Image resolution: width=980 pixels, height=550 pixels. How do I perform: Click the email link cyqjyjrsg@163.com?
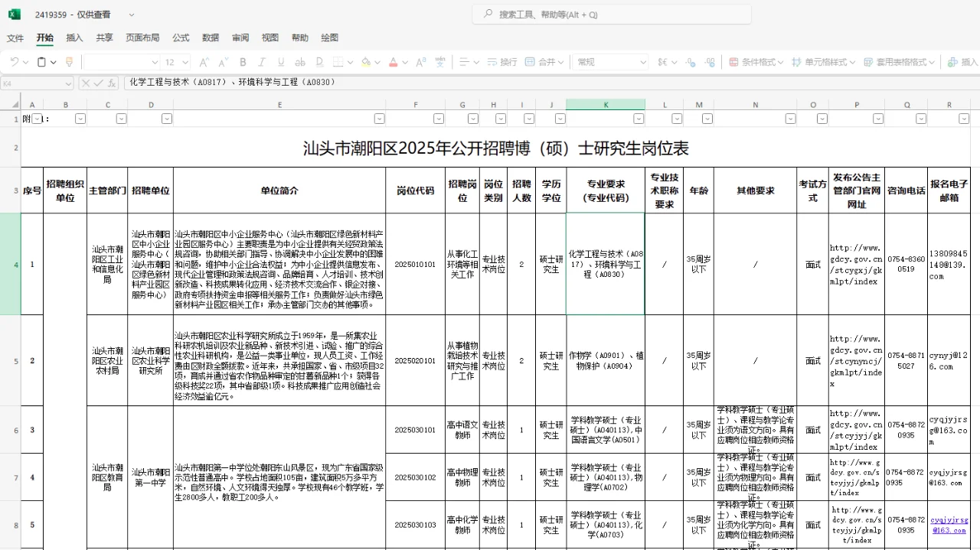(949, 526)
